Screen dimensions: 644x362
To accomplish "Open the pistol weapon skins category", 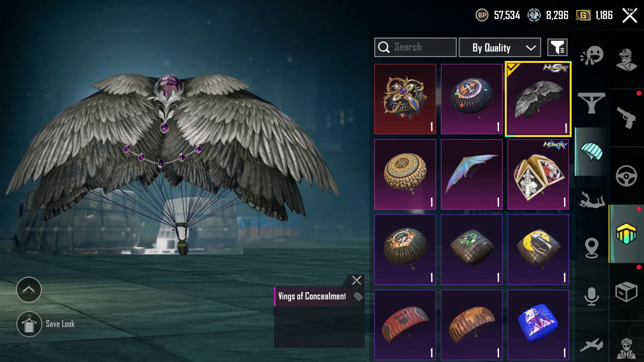I will click(x=626, y=118).
